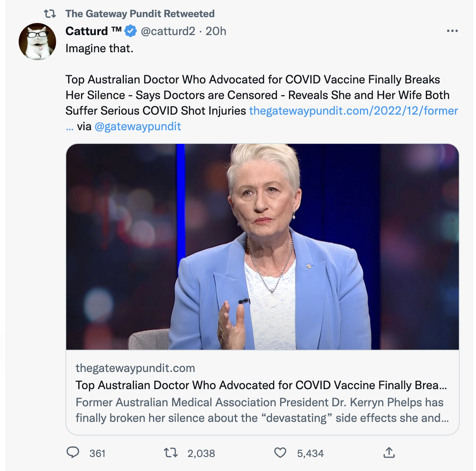Open "The Gateway Pundit Retweeted" link
This screenshot has width=476, height=471.
[x=140, y=14]
